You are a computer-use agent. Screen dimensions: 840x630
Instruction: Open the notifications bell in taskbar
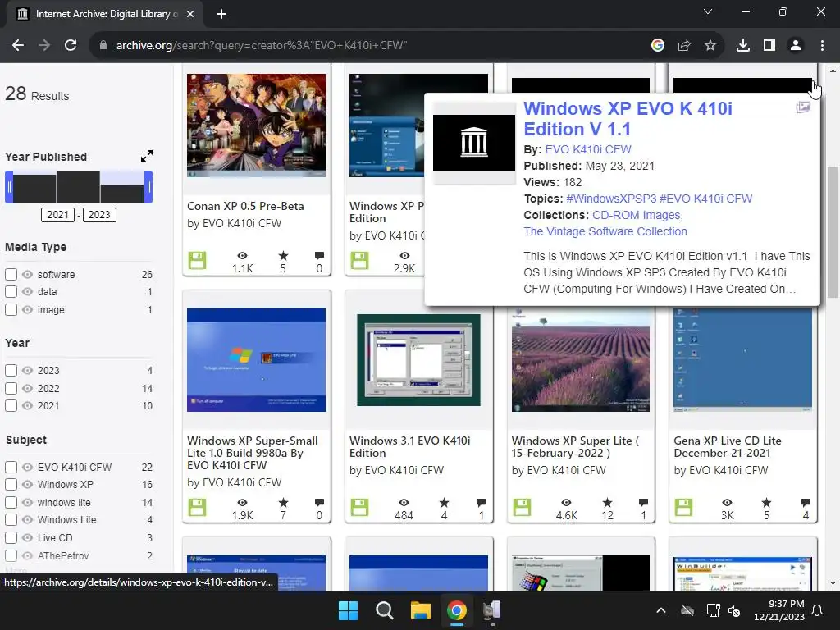coord(818,610)
